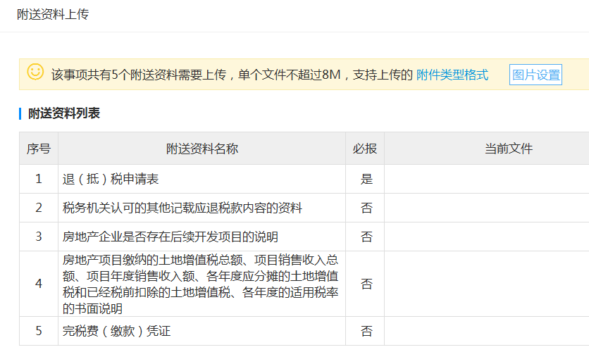Click sequence number 3 cell
The image size is (589, 364).
click(39, 237)
